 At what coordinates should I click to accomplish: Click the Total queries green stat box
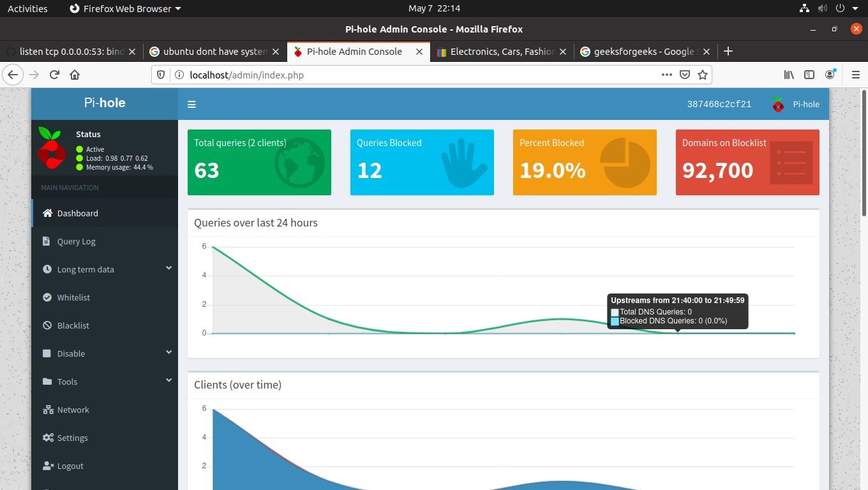(x=259, y=162)
